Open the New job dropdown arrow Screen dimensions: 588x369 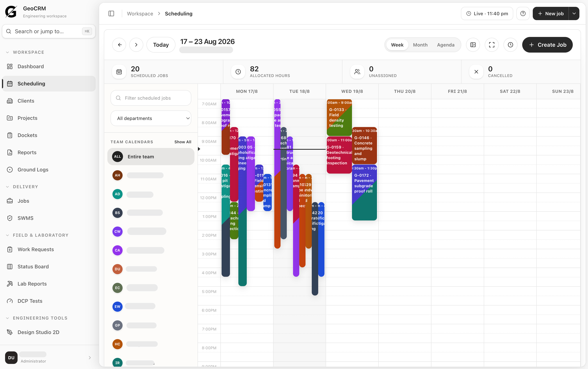574,14
